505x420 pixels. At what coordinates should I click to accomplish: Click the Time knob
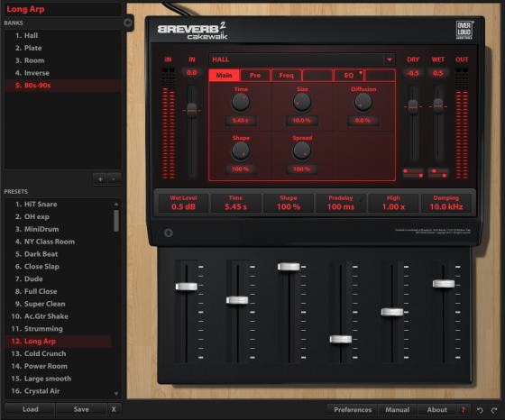pyautogui.click(x=241, y=102)
